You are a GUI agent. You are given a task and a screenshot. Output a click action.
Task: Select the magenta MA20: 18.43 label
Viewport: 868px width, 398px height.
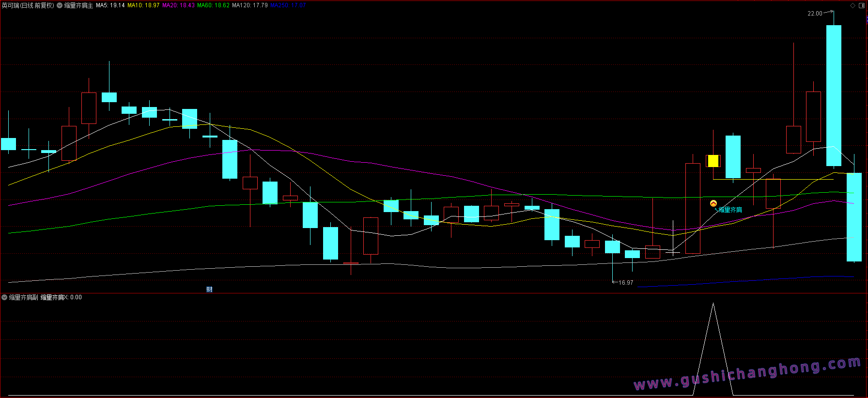(x=178, y=6)
